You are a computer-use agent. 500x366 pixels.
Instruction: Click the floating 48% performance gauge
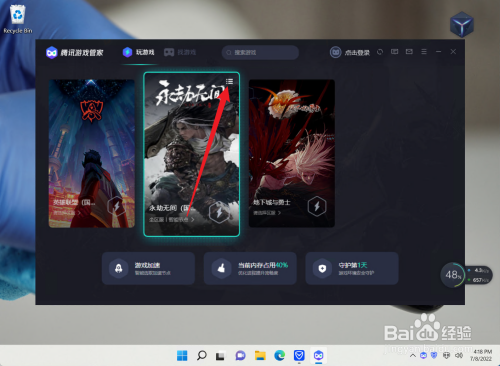pos(453,275)
